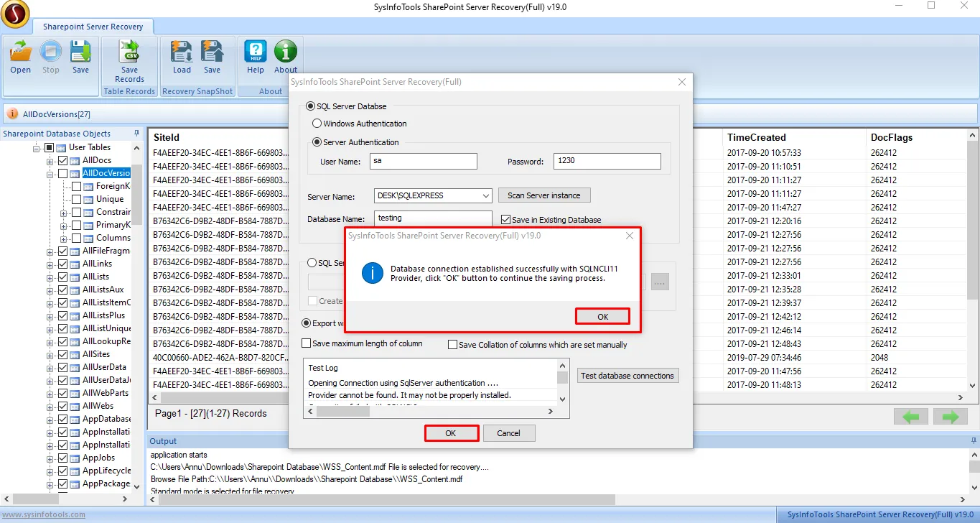Click the table icon beside AllLinks

[75, 264]
